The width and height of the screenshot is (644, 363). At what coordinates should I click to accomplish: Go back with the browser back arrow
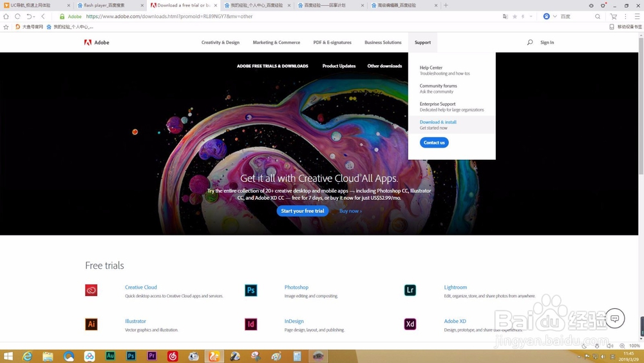coord(43,17)
